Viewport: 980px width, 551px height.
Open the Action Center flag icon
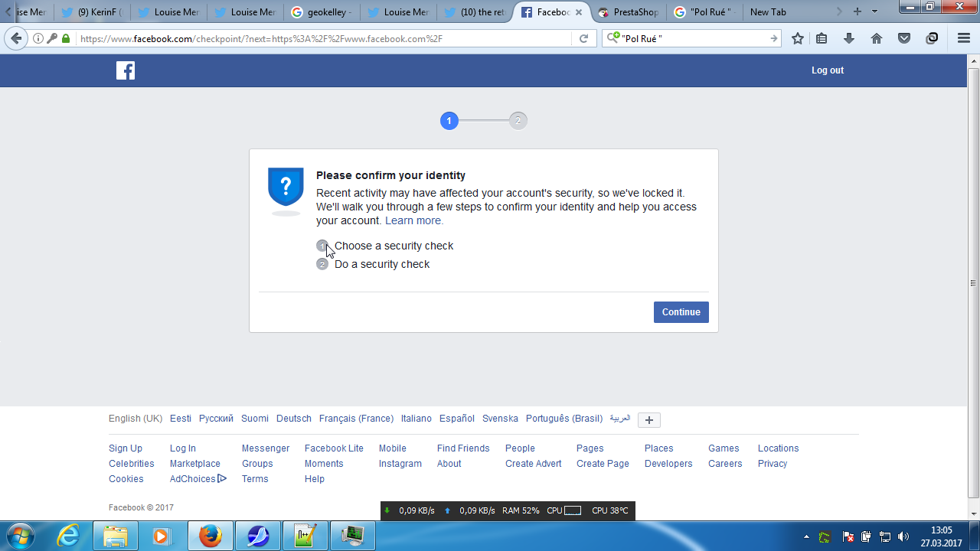click(848, 536)
